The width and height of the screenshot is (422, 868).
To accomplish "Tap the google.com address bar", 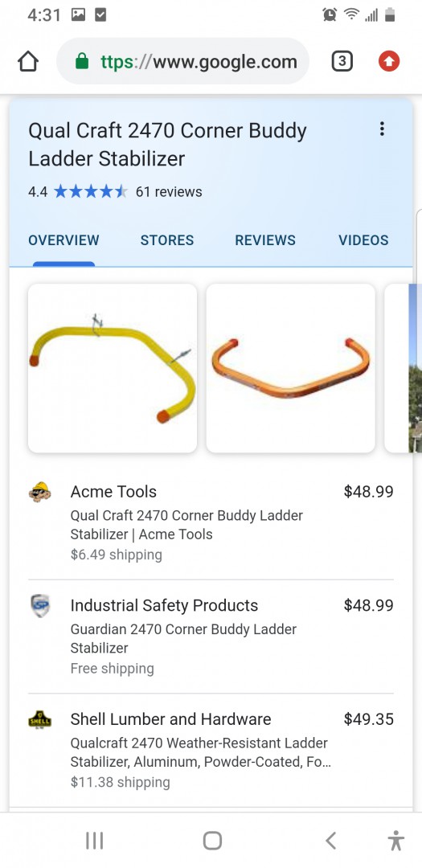I will (182, 61).
